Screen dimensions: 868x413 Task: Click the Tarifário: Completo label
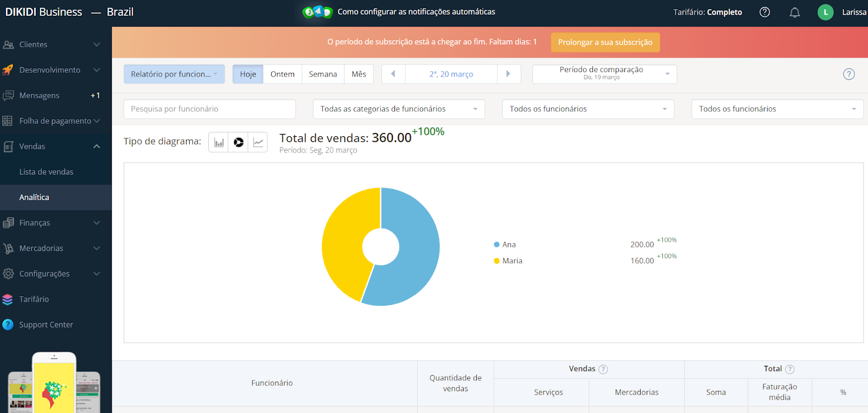pos(707,12)
